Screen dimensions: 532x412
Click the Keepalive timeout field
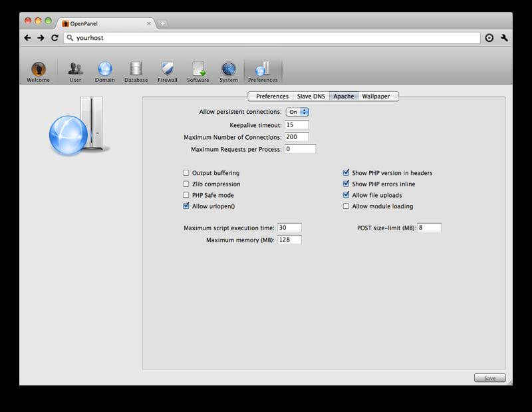coord(297,124)
